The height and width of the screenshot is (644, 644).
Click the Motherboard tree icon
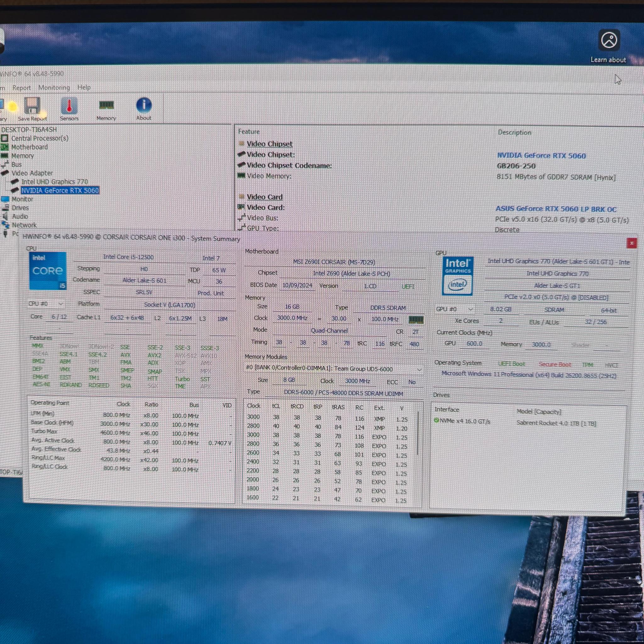pyautogui.click(x=5, y=147)
